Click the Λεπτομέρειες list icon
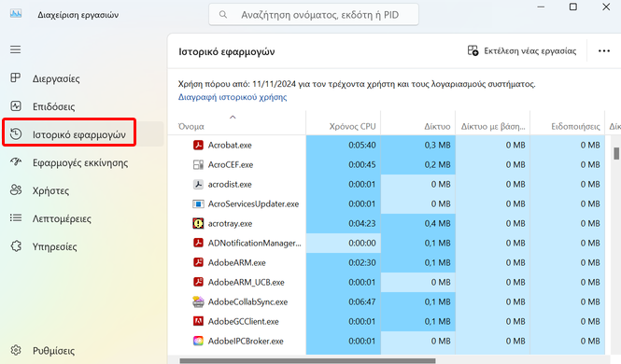The width and height of the screenshot is (621, 364). [x=16, y=218]
